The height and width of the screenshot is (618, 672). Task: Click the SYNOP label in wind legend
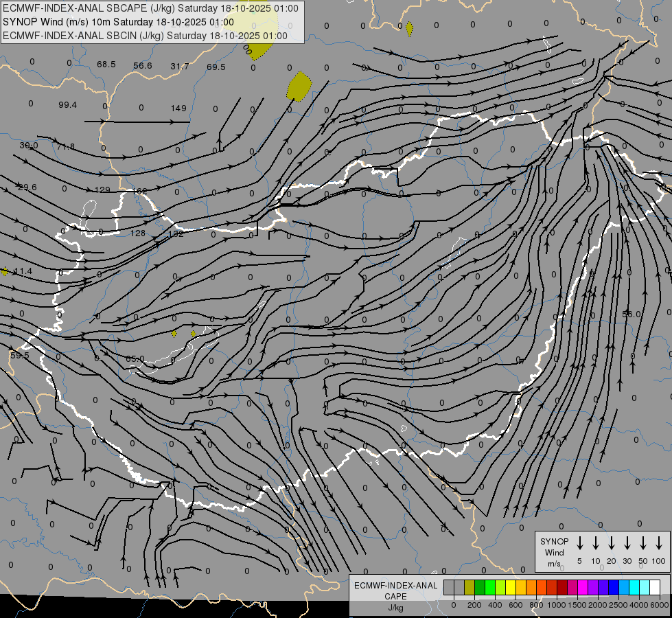[554, 541]
